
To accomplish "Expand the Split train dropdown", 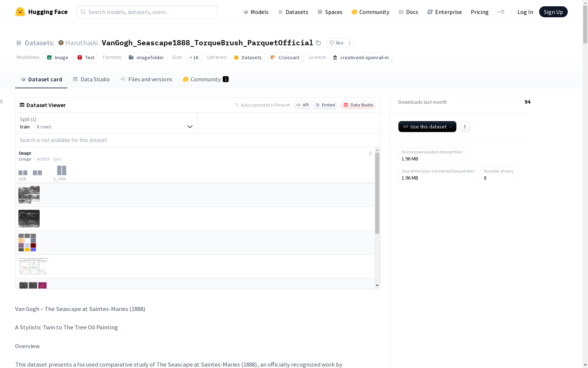I will (x=107, y=123).
